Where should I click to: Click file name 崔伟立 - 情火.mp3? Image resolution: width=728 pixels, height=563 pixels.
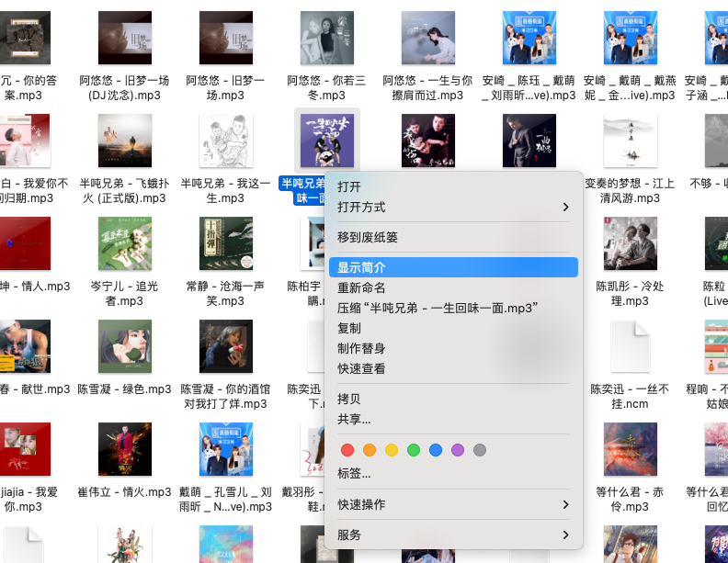pyautogui.click(x=124, y=492)
